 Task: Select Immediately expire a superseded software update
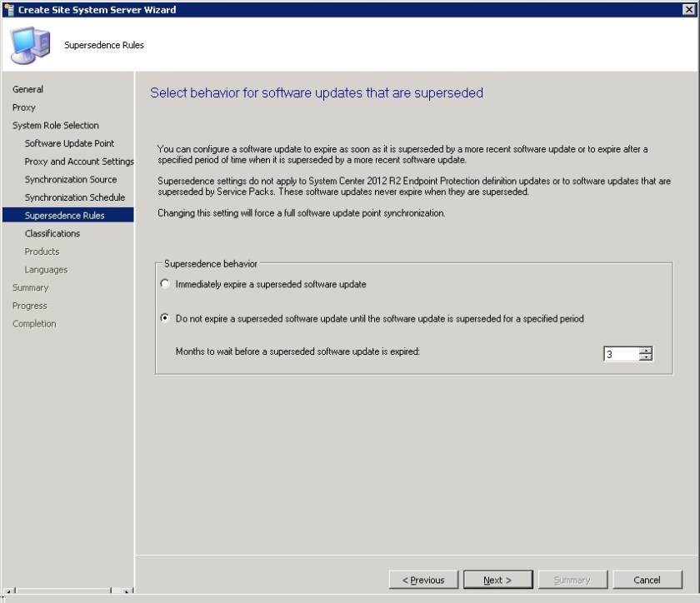167,285
